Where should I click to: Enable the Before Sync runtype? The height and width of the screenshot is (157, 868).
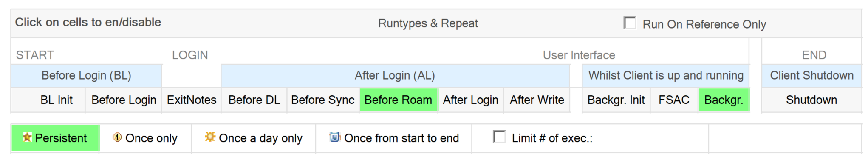(x=323, y=100)
